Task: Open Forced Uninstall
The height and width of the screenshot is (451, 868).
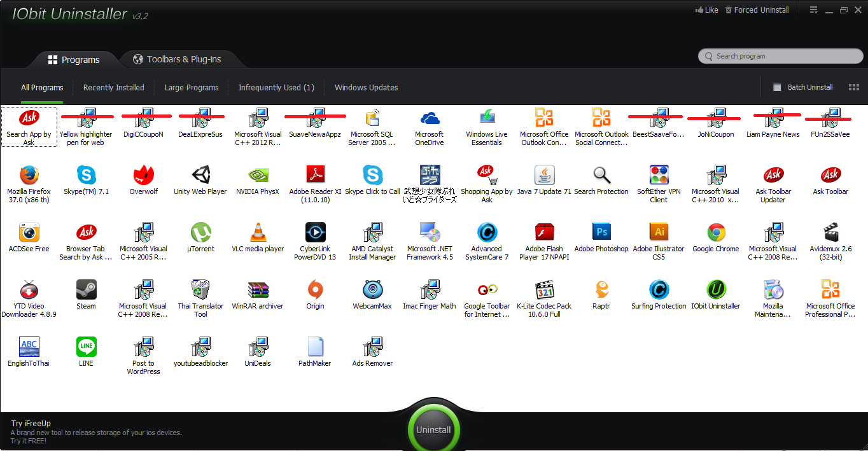Action: click(x=756, y=10)
